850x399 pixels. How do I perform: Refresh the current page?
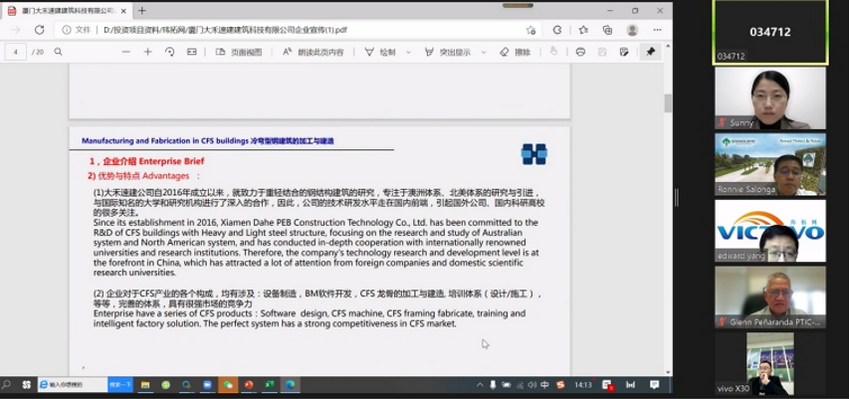coord(40,30)
